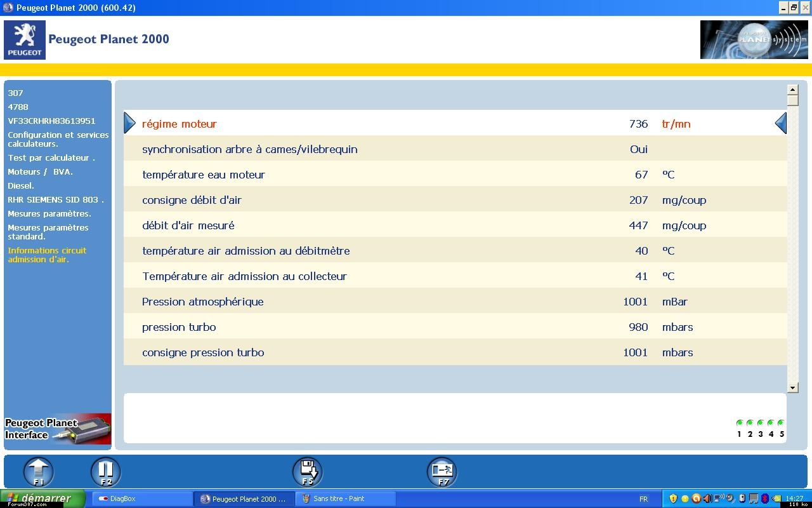This screenshot has height=508, width=812.
Task: Go to Mesures paramètres breadcrumb
Action: point(49,213)
